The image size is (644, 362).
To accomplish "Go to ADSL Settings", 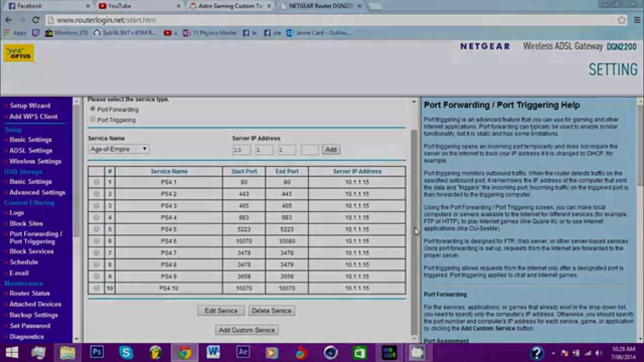I will point(31,150).
